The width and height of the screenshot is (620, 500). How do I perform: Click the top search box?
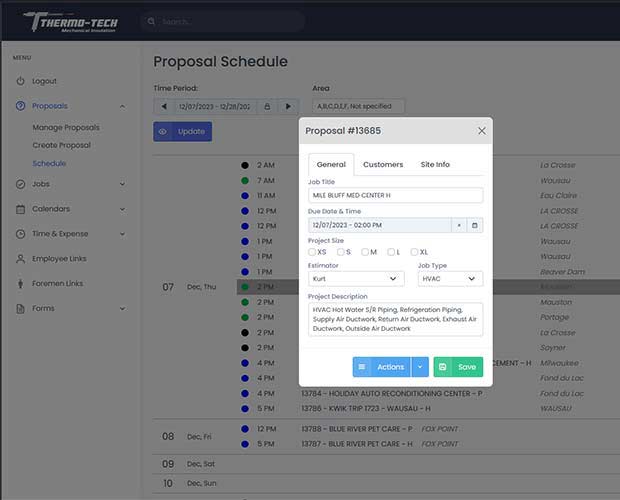click(x=223, y=21)
